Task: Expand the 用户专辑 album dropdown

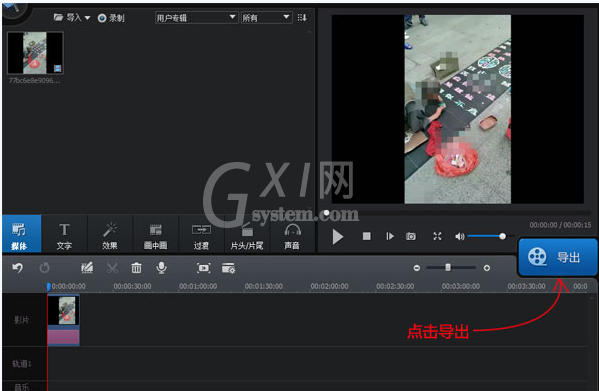Action: (196, 18)
